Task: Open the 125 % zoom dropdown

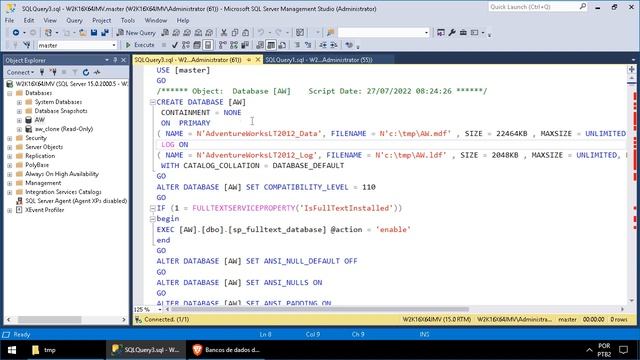Action: (x=160, y=309)
